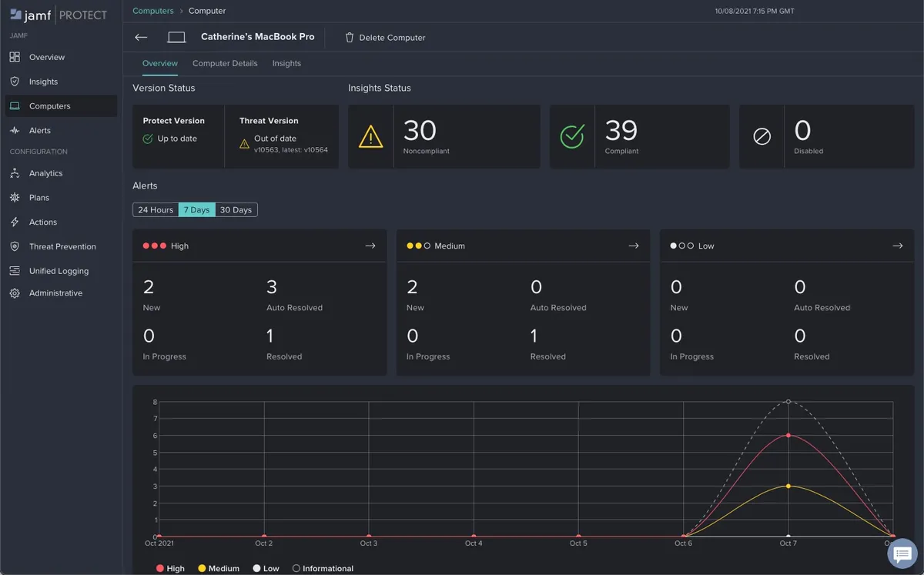Open the Medium alerts arrow link
The height and width of the screenshot is (575, 924).
[634, 246]
